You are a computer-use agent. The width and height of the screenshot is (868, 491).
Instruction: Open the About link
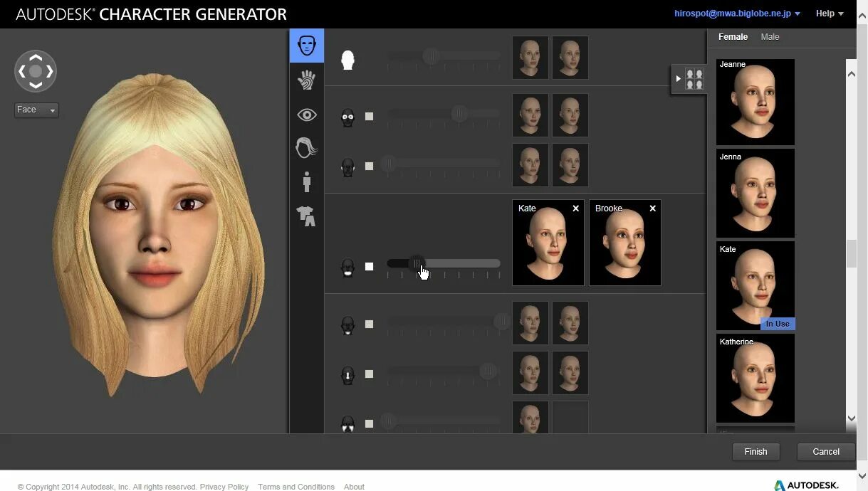coord(354,487)
